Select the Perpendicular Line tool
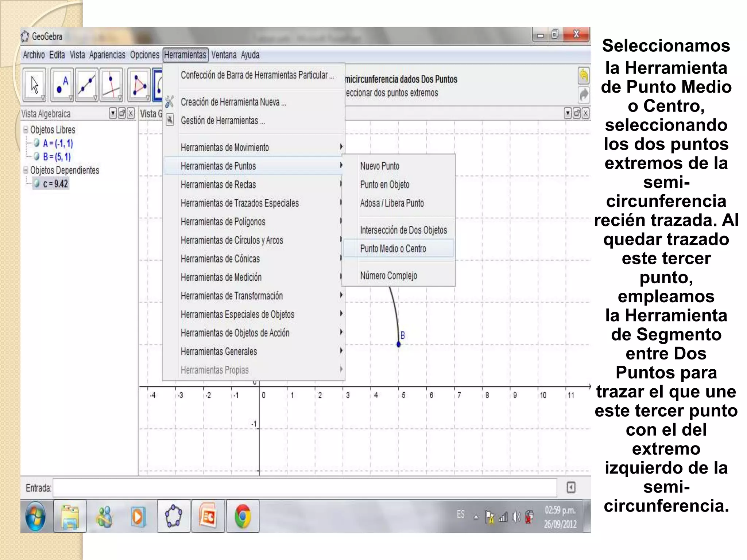Image resolution: width=747 pixels, height=560 pixels. 111,85
